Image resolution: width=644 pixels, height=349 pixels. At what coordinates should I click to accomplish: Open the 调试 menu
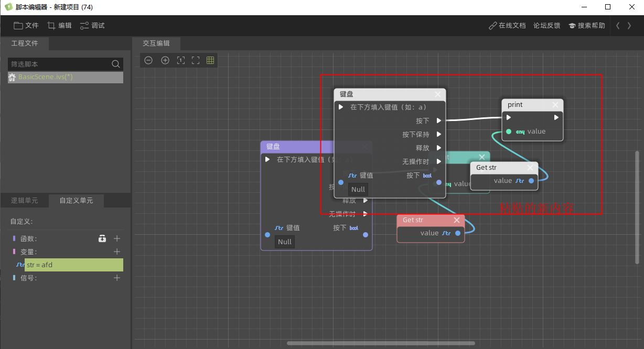(x=92, y=25)
